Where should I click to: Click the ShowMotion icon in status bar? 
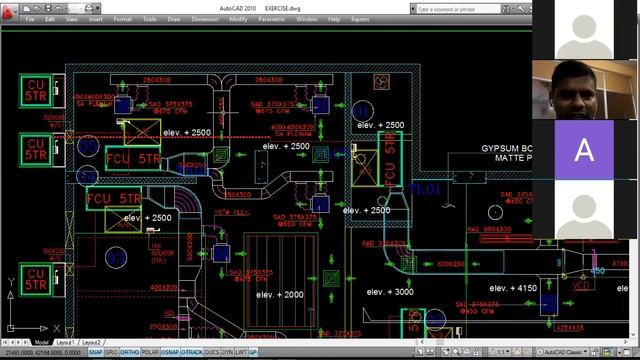coord(476,352)
